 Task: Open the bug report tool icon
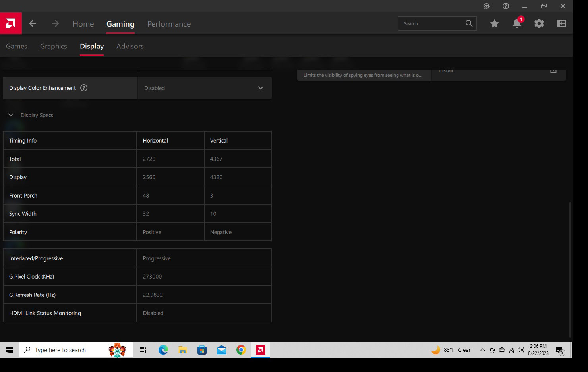487,6
